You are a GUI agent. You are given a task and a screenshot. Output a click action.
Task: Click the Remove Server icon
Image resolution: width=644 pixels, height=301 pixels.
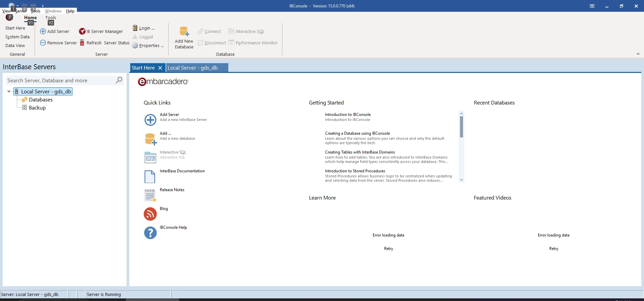point(43,43)
